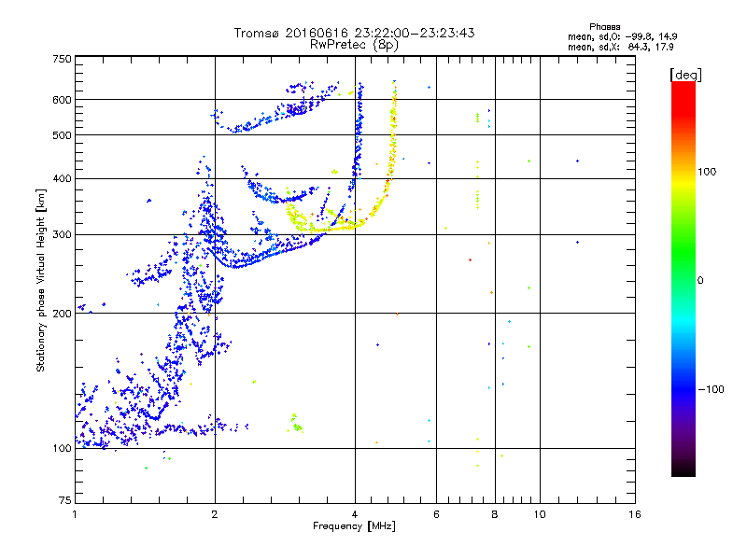Screen dimensions: 747x560
Task: Click the plot title 'Tromsø 20160616 23:22:00-23:23:43'
Action: 354,33
